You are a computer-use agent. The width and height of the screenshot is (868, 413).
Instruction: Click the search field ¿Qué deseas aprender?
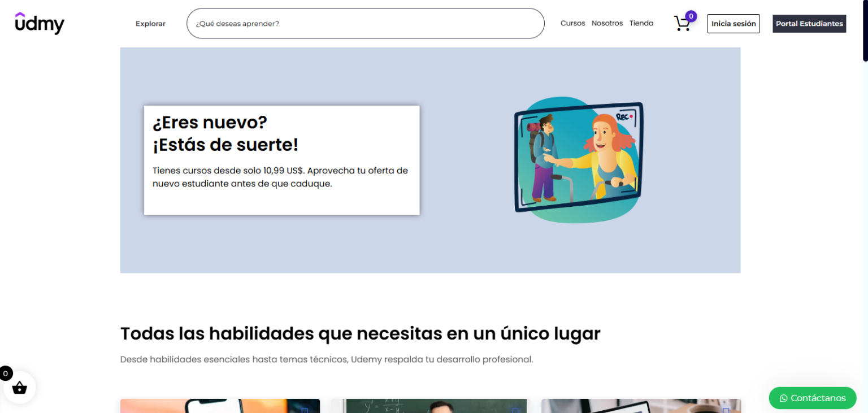pos(365,23)
